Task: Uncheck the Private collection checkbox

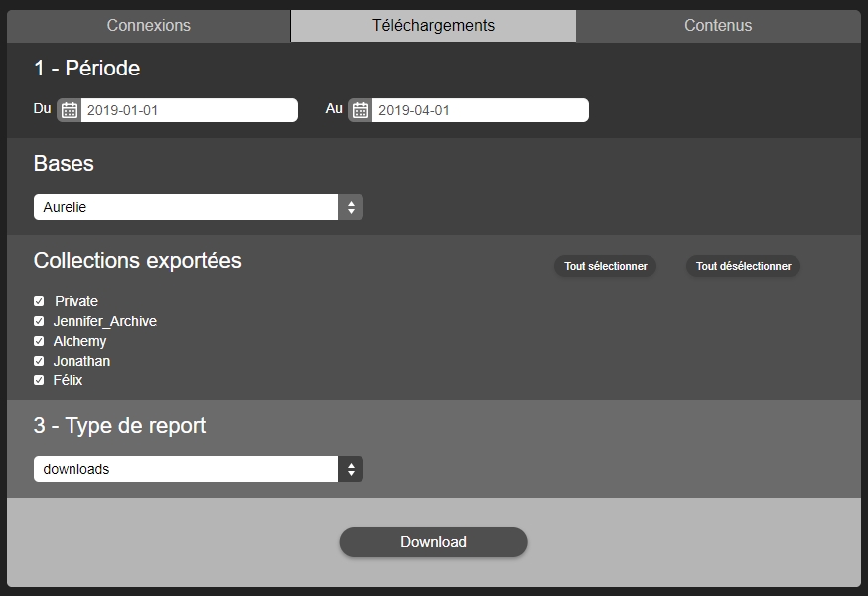Action: click(x=39, y=301)
